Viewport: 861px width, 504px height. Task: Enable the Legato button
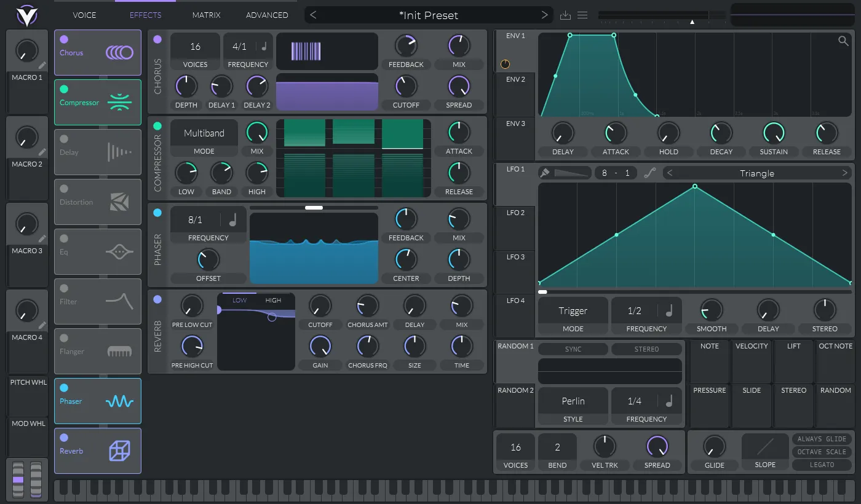click(822, 465)
